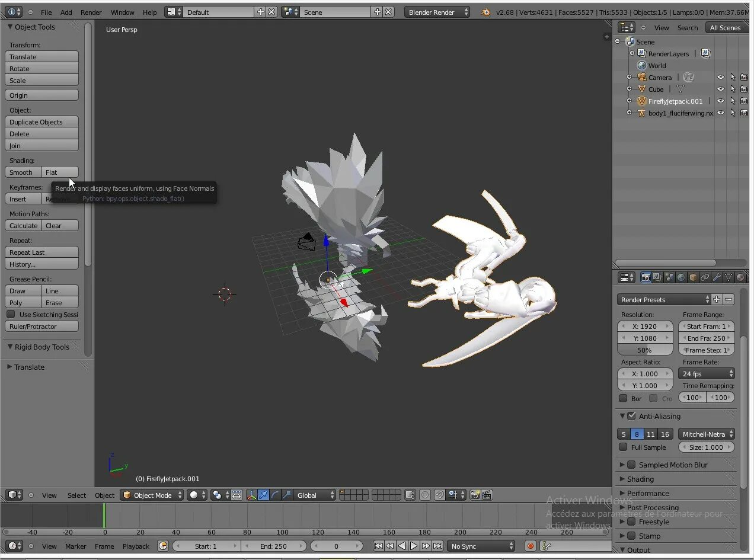This screenshot has height=560, width=754.
Task: Click the Smooth shading button
Action: click(23, 172)
